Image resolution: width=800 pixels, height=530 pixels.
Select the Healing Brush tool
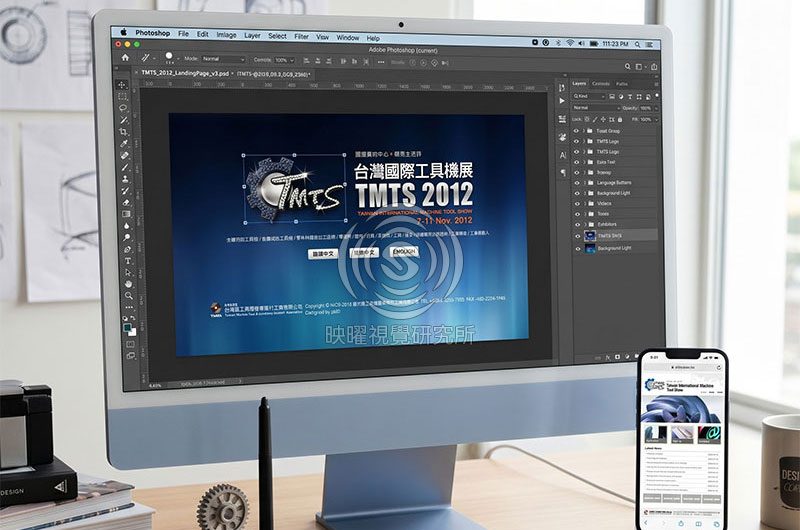(124, 155)
